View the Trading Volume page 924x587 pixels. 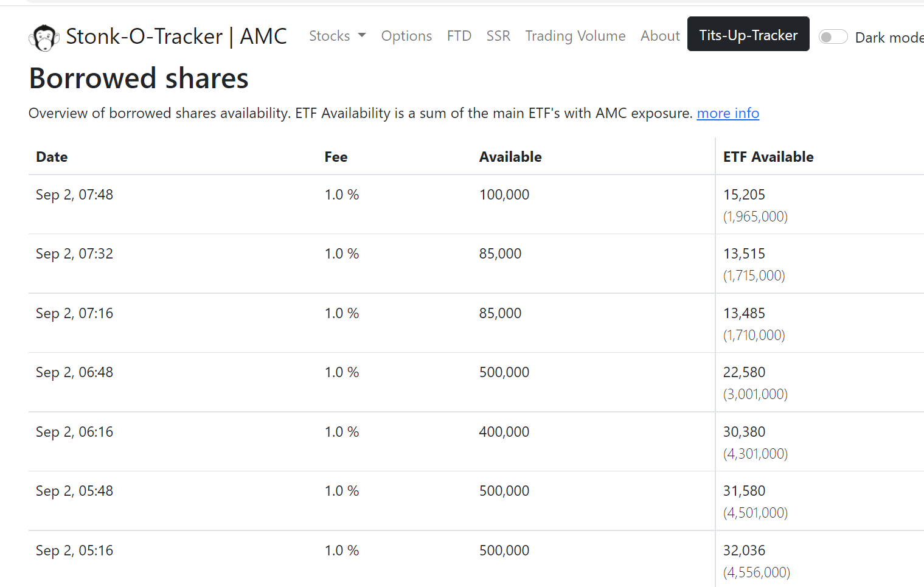[x=575, y=36]
